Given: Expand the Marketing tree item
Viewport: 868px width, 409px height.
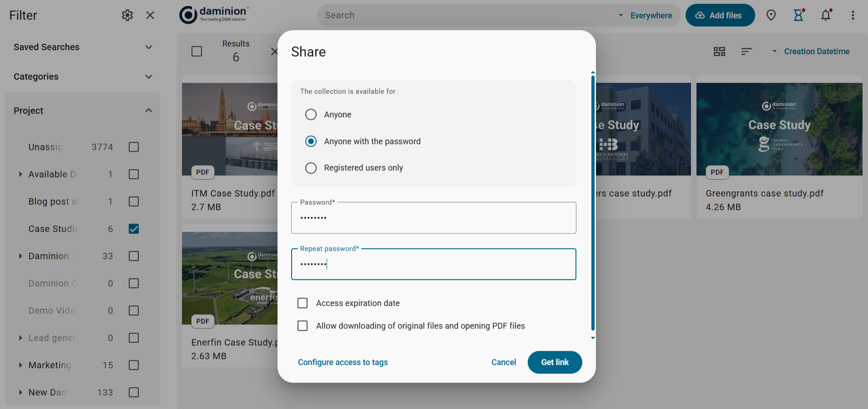Looking at the screenshot, I should [x=20, y=365].
